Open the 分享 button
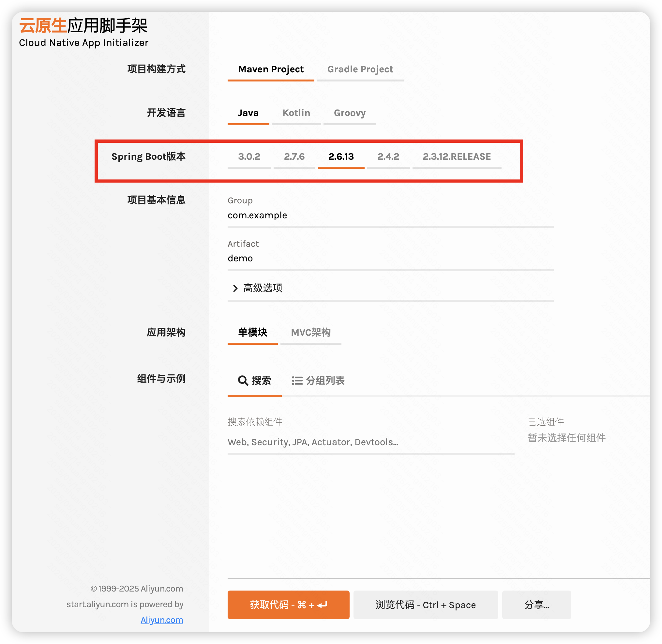 pos(536,605)
